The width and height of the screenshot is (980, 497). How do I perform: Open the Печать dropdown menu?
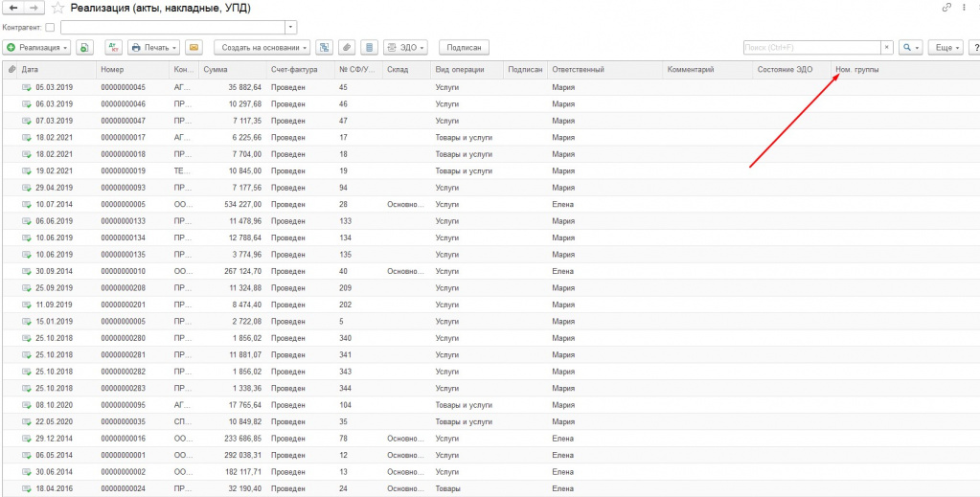pos(153,48)
